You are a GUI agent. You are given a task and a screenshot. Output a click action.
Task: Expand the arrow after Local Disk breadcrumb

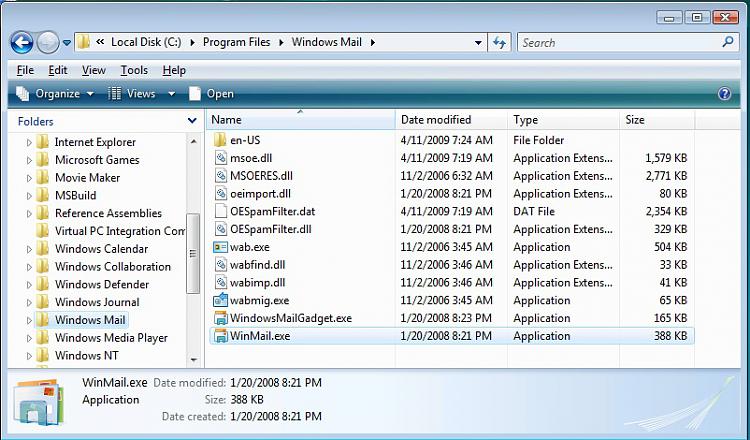click(192, 43)
